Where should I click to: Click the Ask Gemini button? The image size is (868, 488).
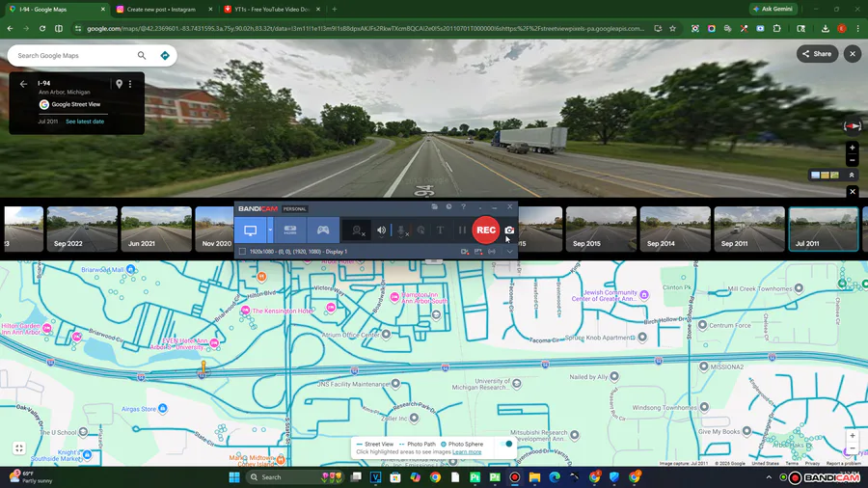(x=773, y=9)
